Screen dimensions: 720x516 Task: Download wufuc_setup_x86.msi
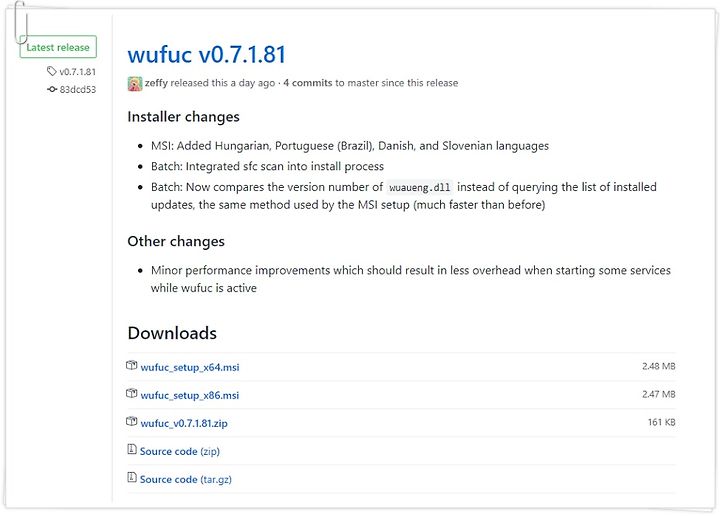(190, 395)
